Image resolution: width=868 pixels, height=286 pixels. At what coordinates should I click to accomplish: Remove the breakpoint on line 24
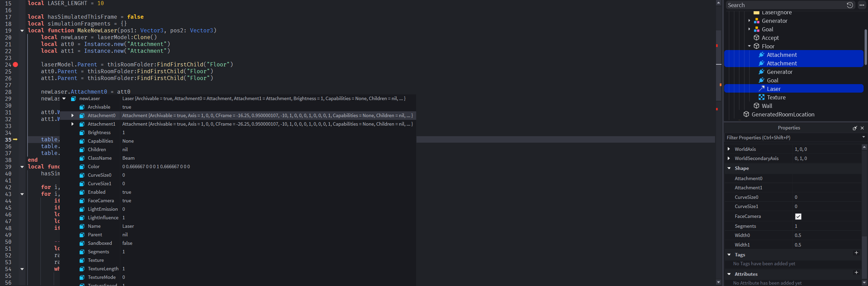tap(15, 64)
